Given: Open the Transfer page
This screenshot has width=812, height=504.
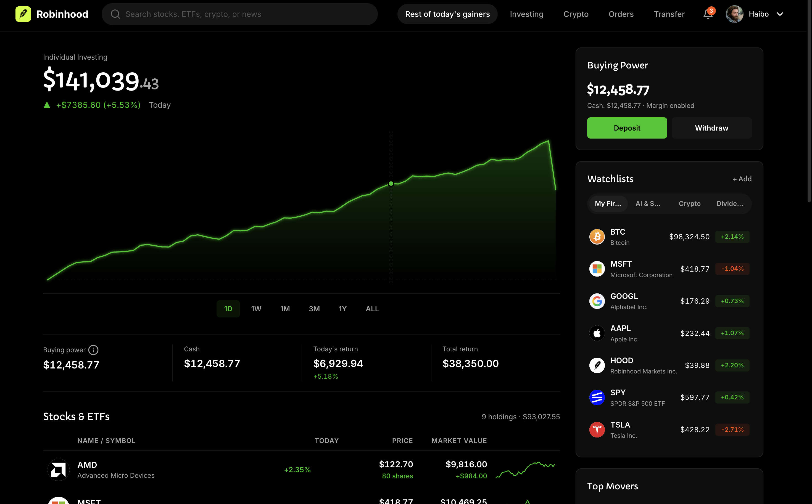Looking at the screenshot, I should 669,14.
